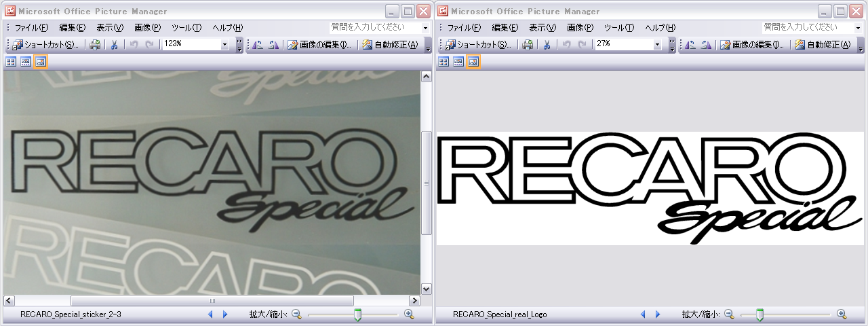This screenshot has width=868, height=326.
Task: Zoom out magnifier in right window status bar
Action: click(729, 314)
